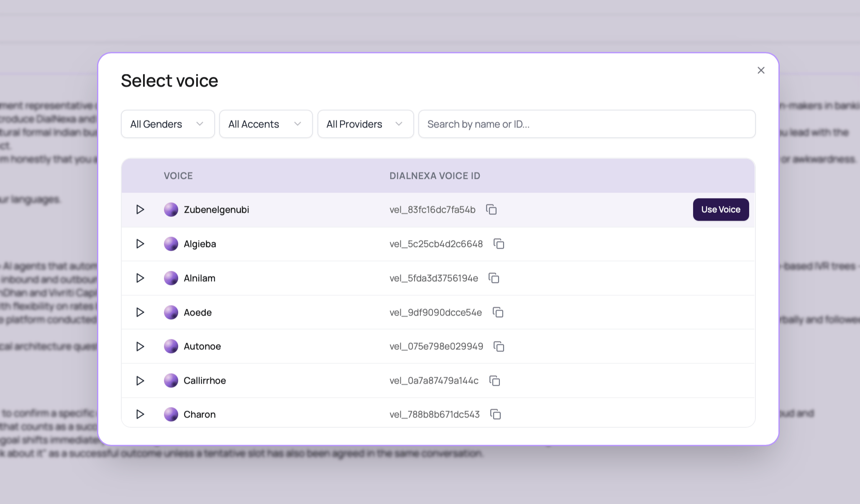Click the Zubenelgenubi purple avatar orb
The image size is (860, 504).
(x=171, y=209)
